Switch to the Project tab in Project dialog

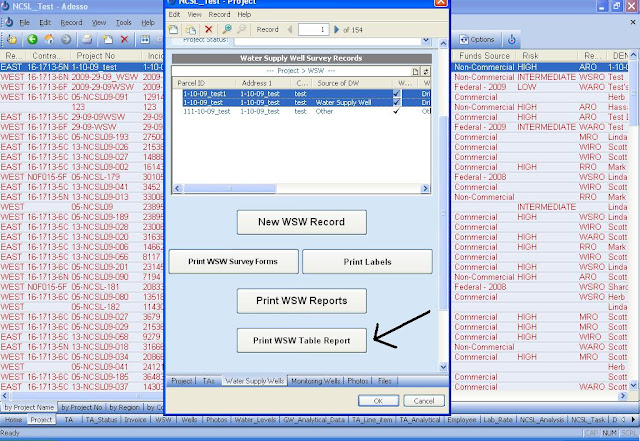click(182, 381)
